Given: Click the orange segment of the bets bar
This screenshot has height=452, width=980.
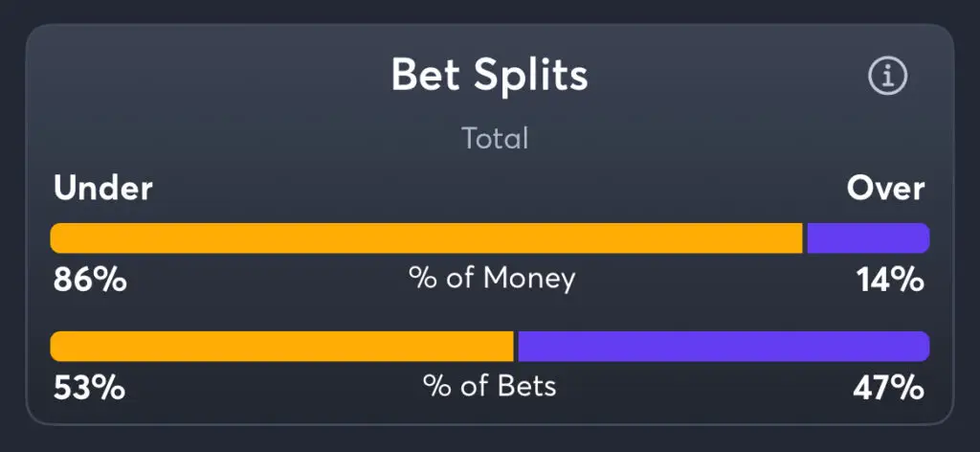Looking at the screenshot, I should [282, 347].
